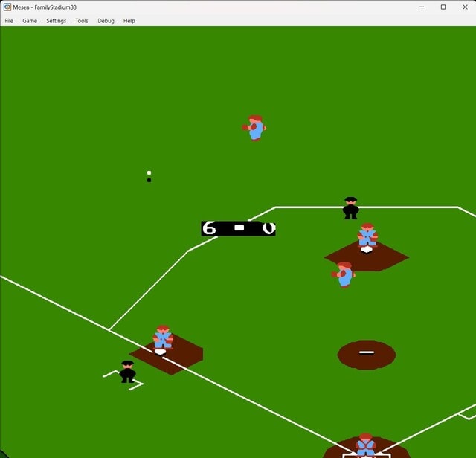Click the 6 - 0 scoreboard overlay
The height and width of the screenshot is (458, 476).
tap(238, 228)
